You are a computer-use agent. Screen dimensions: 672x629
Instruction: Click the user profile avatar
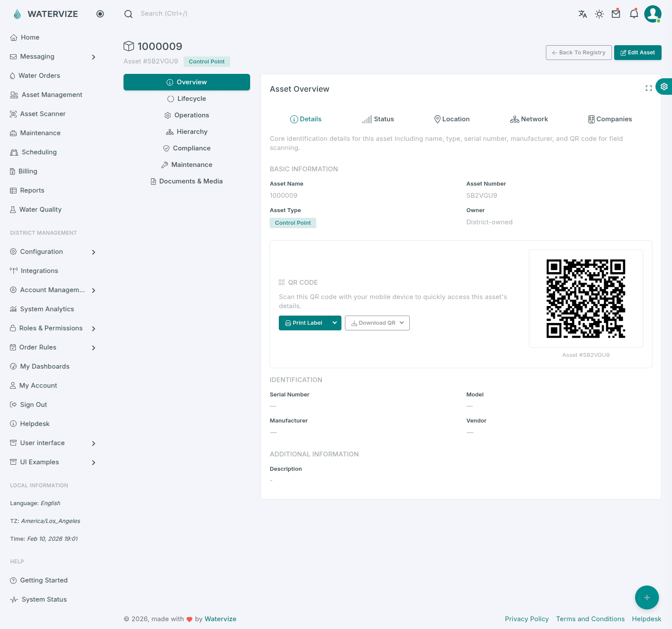[652, 14]
